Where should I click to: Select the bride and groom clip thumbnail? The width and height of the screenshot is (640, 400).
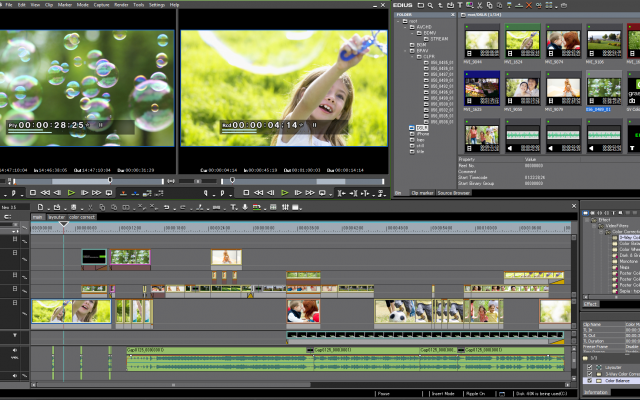522,89
